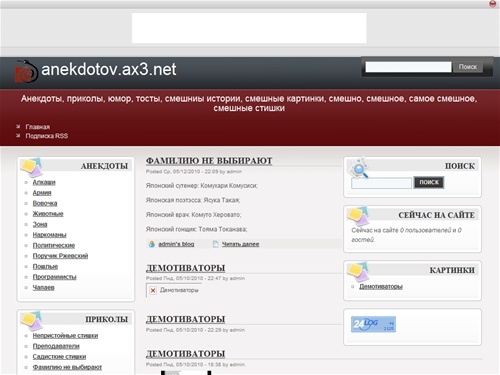
Task: Click the anekdotov.ax3.net site title
Action: pyautogui.click(x=109, y=69)
